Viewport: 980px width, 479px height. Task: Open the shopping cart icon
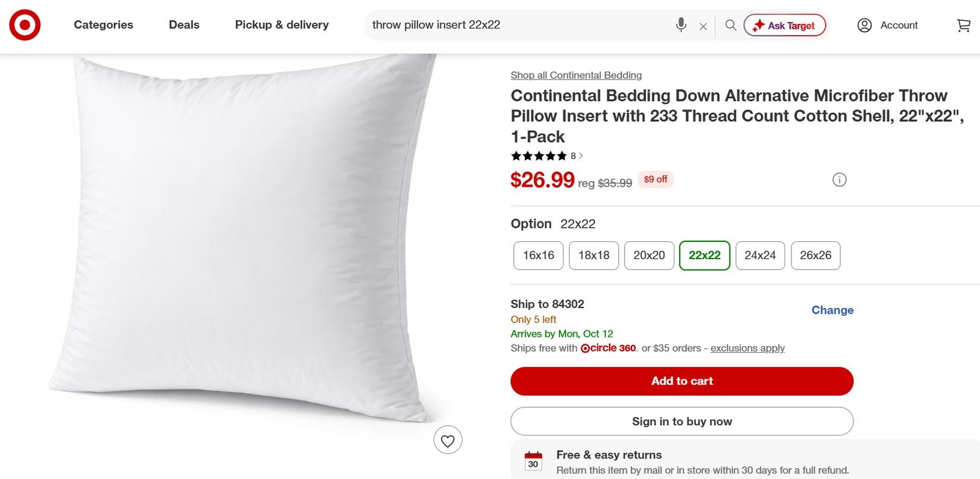963,25
